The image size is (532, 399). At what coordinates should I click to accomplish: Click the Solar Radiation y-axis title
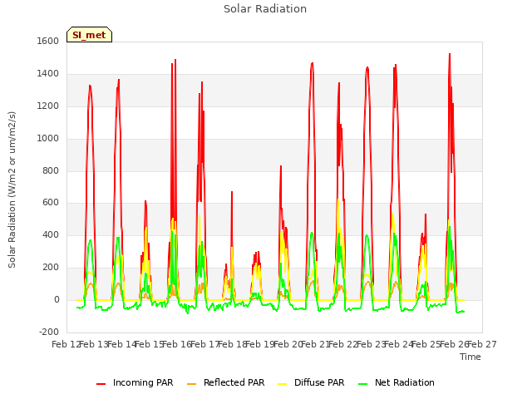(x=12, y=190)
